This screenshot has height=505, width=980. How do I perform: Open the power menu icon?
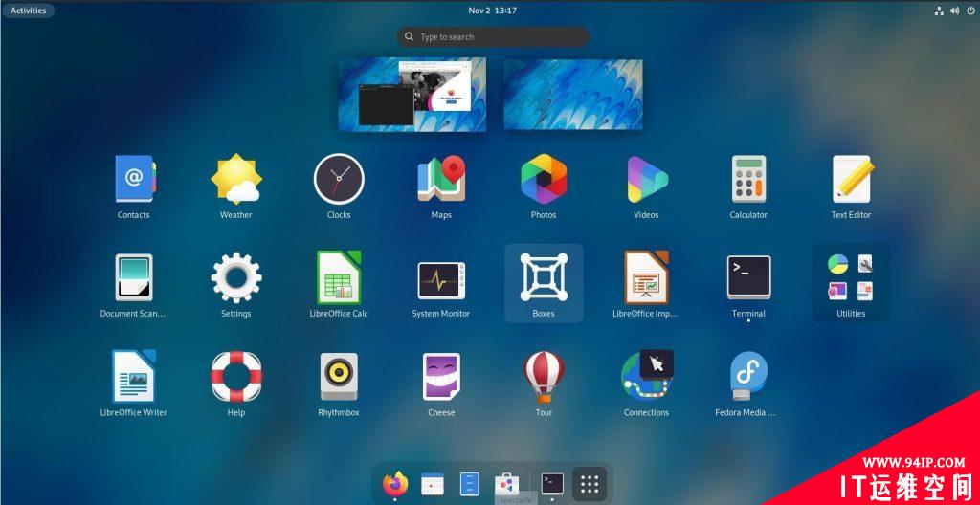coord(970,10)
